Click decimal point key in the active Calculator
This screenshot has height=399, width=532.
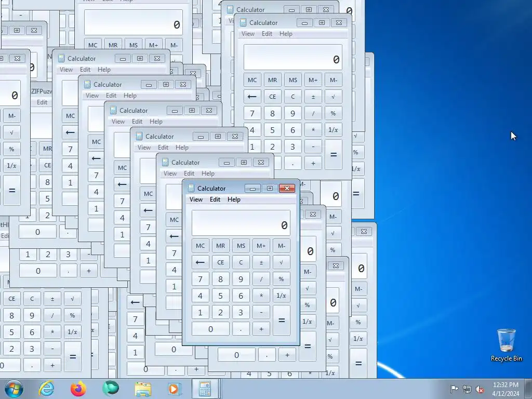pyautogui.click(x=241, y=329)
